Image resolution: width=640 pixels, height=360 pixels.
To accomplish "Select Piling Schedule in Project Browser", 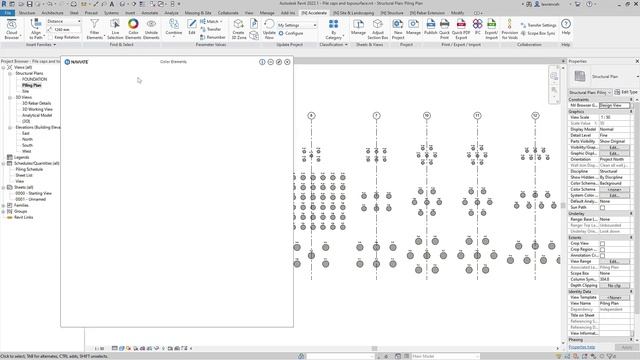I will (29, 169).
